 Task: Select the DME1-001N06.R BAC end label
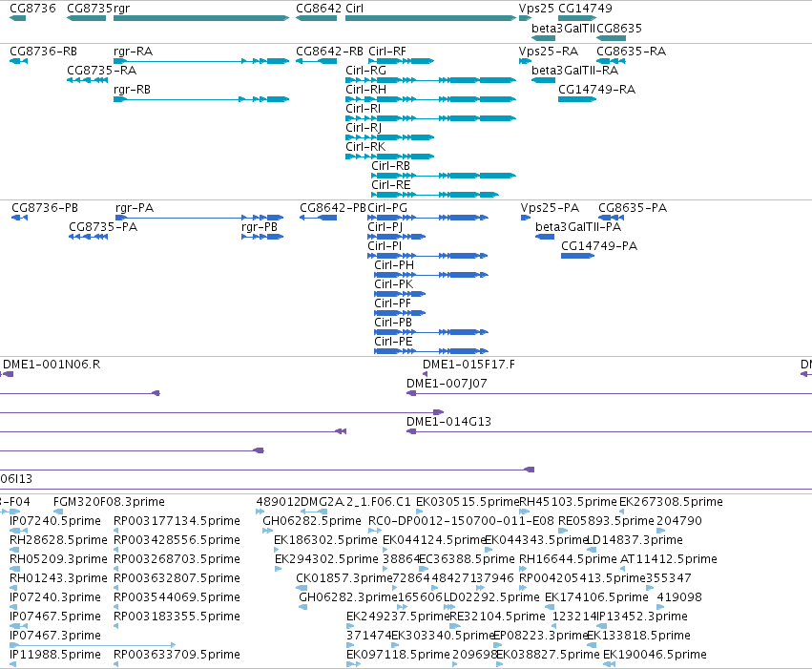pyautogui.click(x=52, y=366)
